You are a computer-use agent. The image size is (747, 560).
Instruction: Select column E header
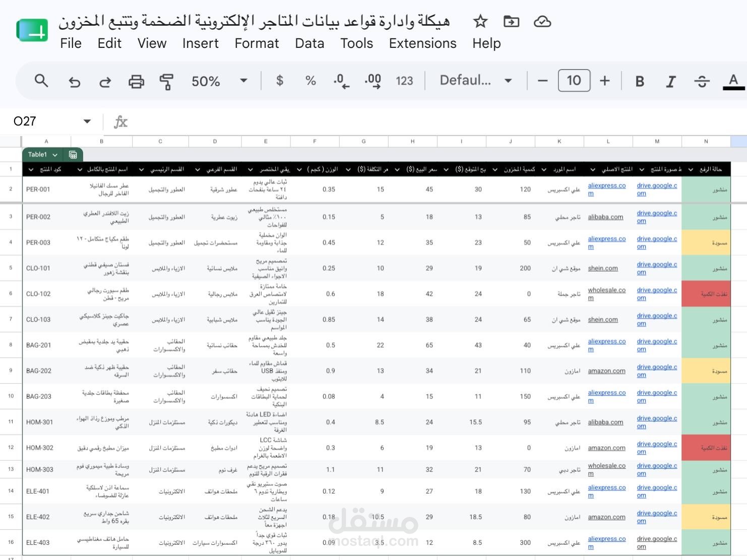click(x=266, y=142)
